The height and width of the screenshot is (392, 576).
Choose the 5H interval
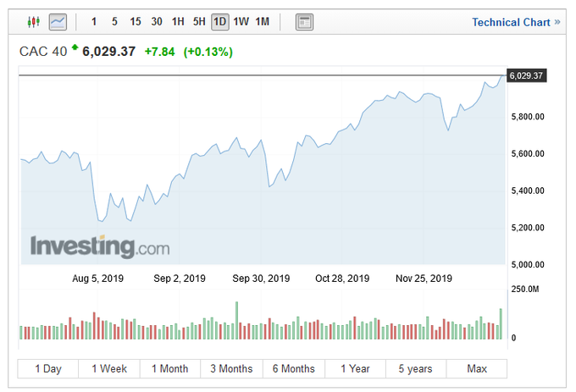point(199,22)
